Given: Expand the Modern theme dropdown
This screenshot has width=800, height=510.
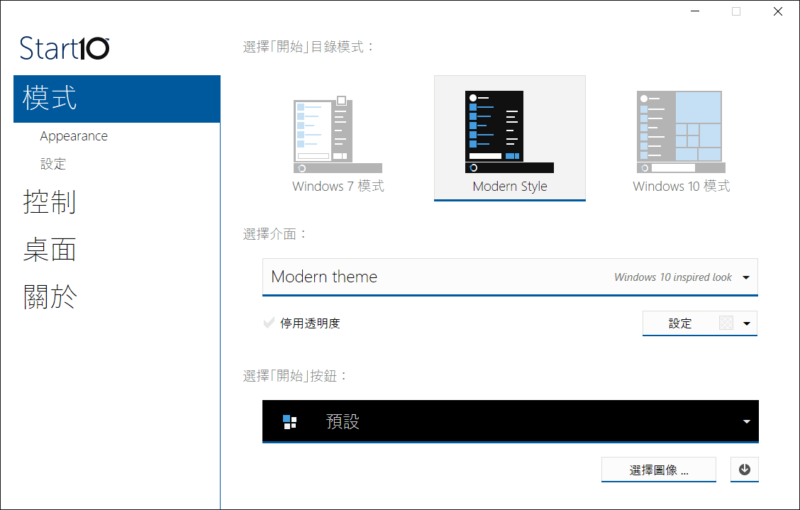Looking at the screenshot, I should pyautogui.click(x=510, y=277).
